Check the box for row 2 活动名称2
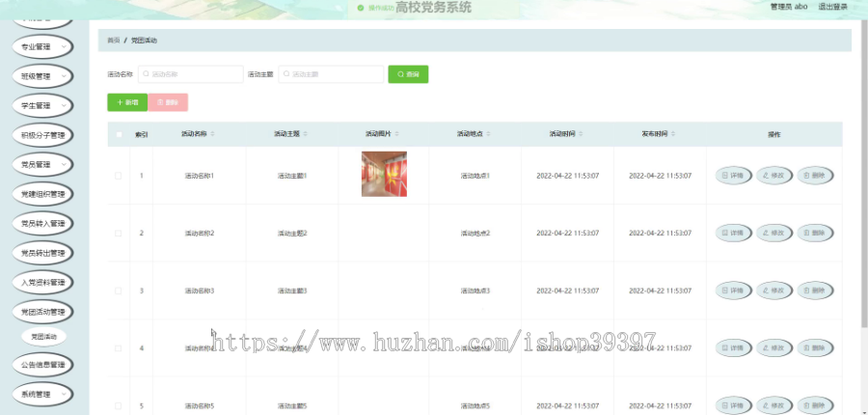 pyautogui.click(x=118, y=234)
